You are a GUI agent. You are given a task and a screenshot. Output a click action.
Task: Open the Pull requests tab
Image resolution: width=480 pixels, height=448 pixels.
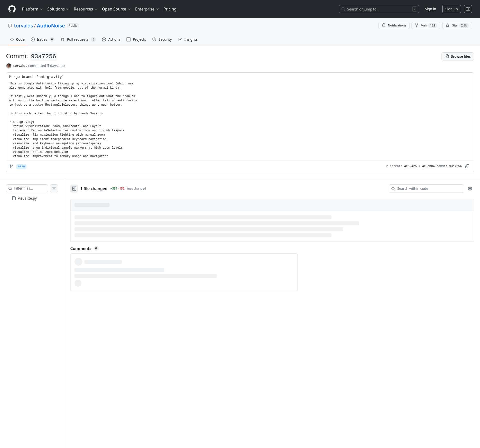point(78,39)
